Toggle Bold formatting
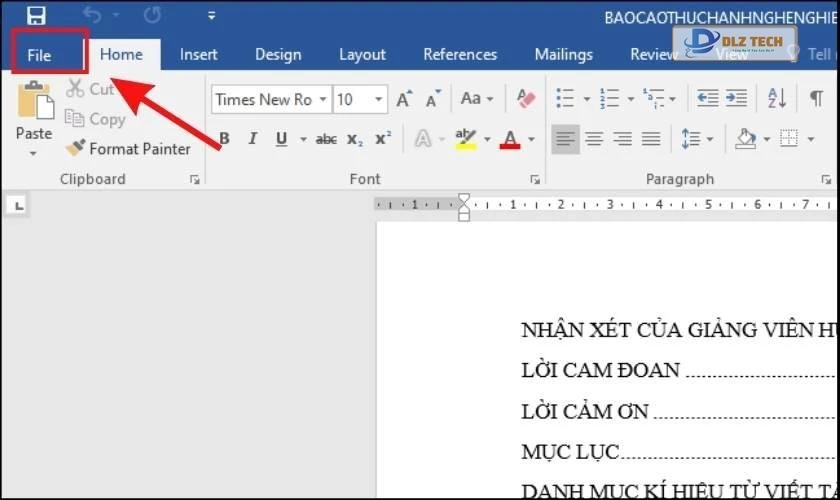The width and height of the screenshot is (840, 500). pos(224,139)
